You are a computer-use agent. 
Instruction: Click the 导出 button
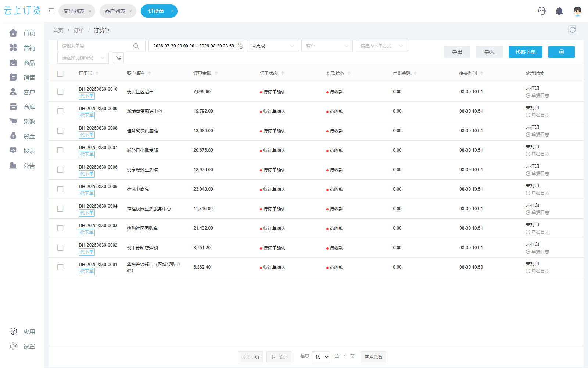click(x=457, y=52)
